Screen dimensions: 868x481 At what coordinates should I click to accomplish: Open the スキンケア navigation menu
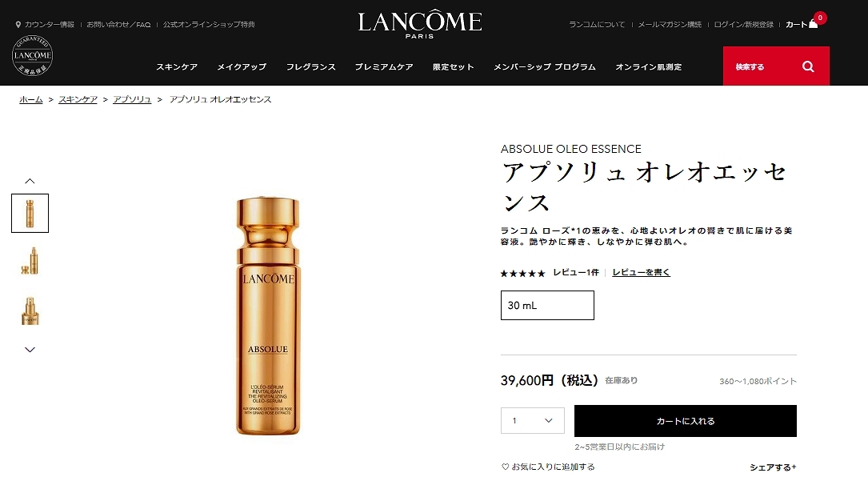point(177,66)
